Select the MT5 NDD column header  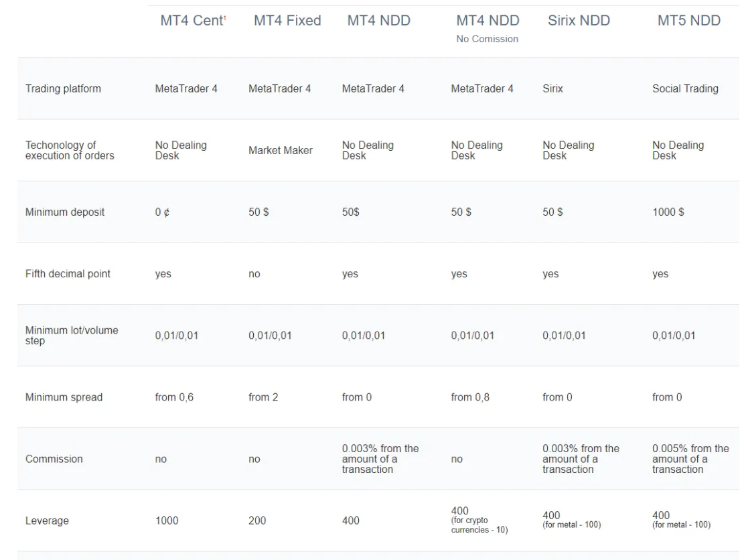(x=689, y=21)
